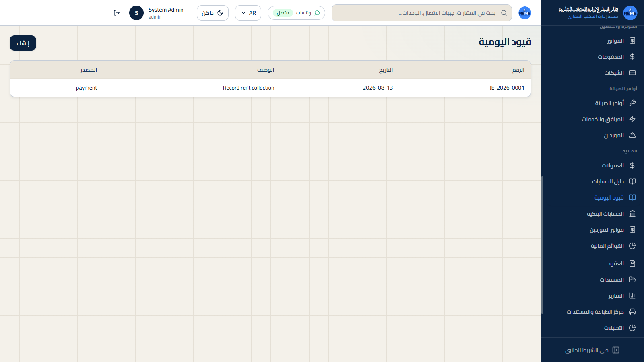This screenshot has width=644, height=362.
Task: Open the AR language dropdown
Action: [x=248, y=13]
